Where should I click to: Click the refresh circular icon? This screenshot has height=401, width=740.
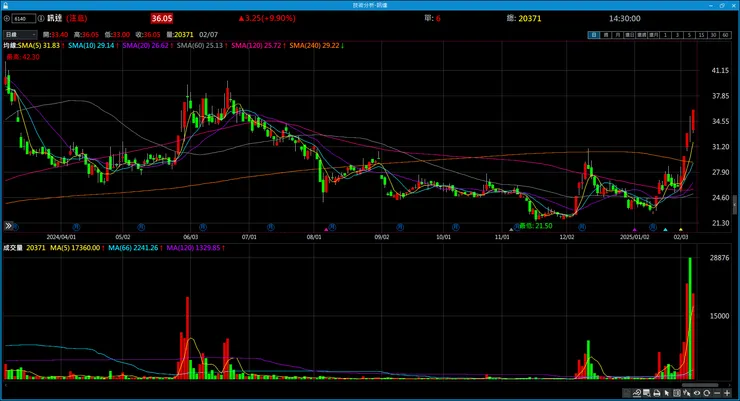tap(706, 393)
